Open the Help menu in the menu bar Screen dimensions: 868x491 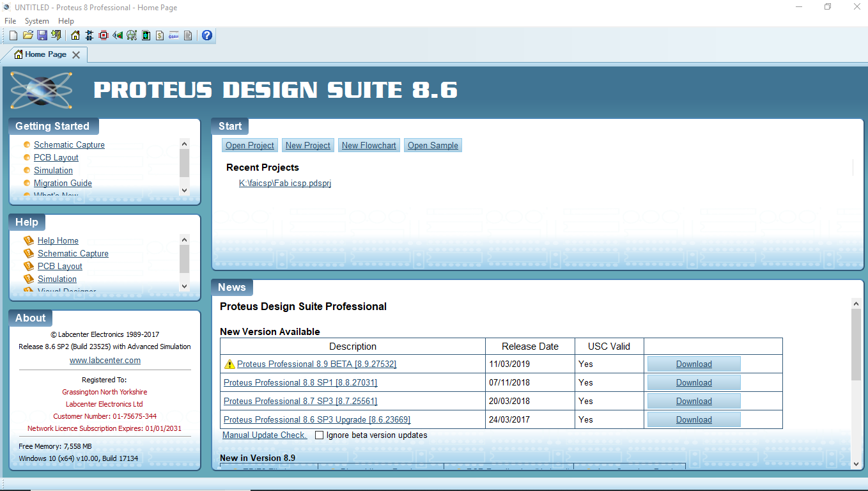[x=66, y=21]
